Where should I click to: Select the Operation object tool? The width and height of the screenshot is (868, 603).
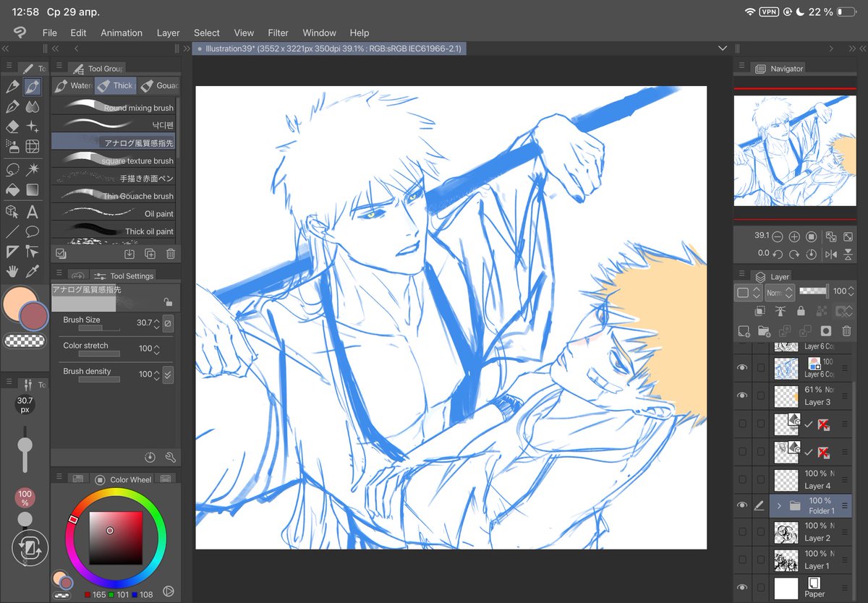pyautogui.click(x=12, y=212)
